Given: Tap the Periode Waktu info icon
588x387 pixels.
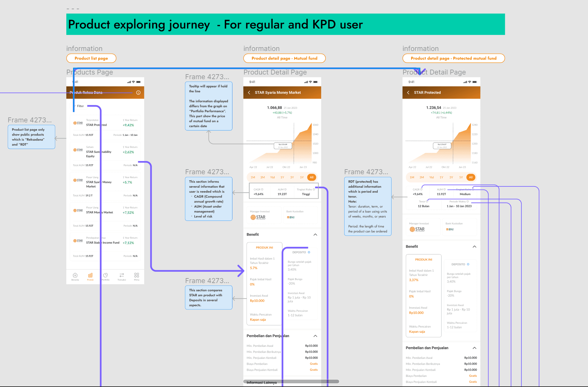Looking at the screenshot, I should [468, 201].
